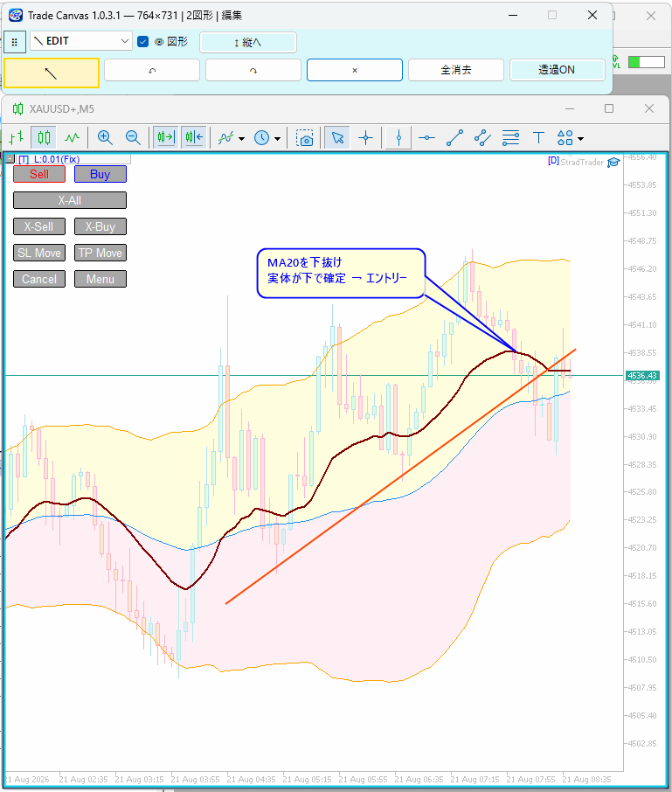
Task: Expand the indicators dropdown arrow
Action: point(241,138)
